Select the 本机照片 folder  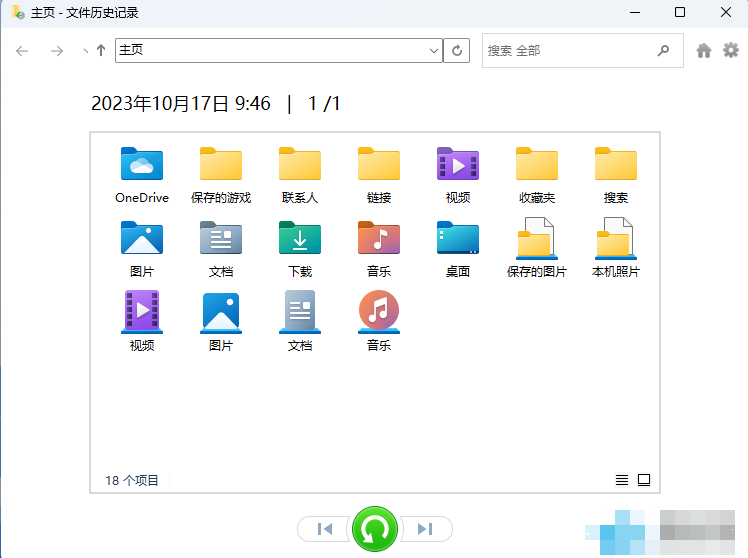(x=616, y=247)
